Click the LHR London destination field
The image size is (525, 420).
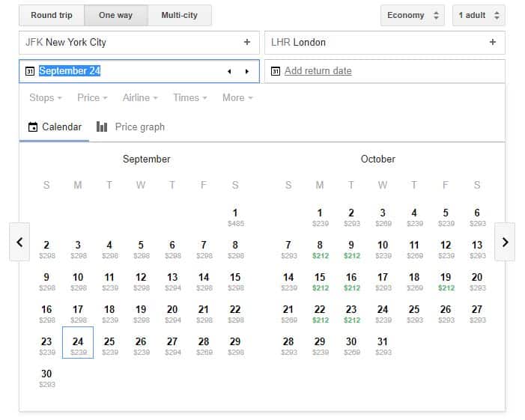[x=385, y=43]
